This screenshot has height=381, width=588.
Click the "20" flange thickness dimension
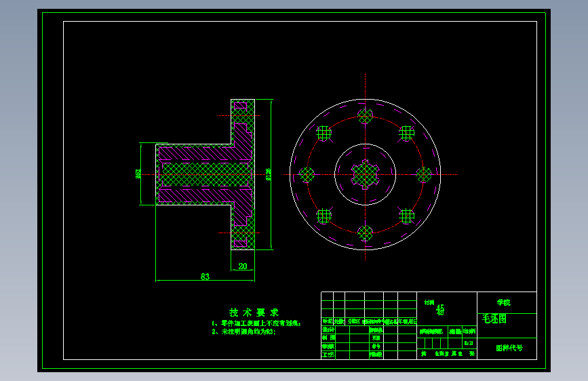tap(243, 266)
